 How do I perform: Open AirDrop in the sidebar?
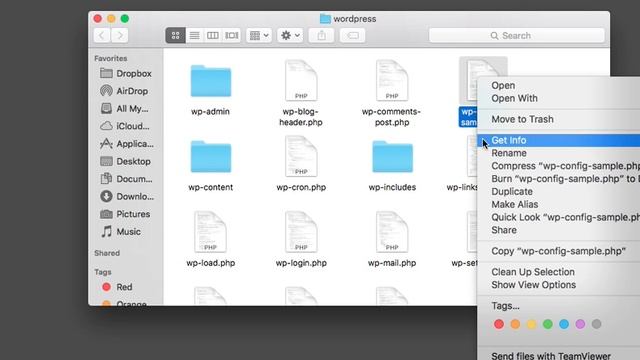click(124, 91)
